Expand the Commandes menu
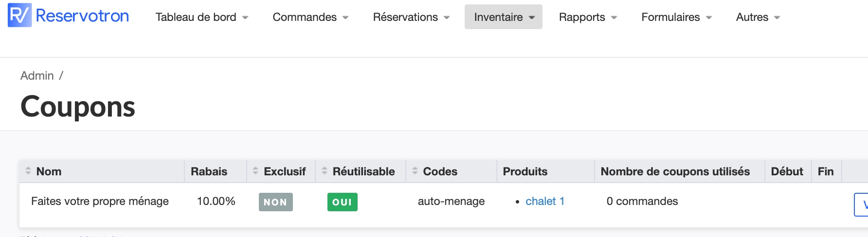The height and width of the screenshot is (237, 868). (x=310, y=17)
